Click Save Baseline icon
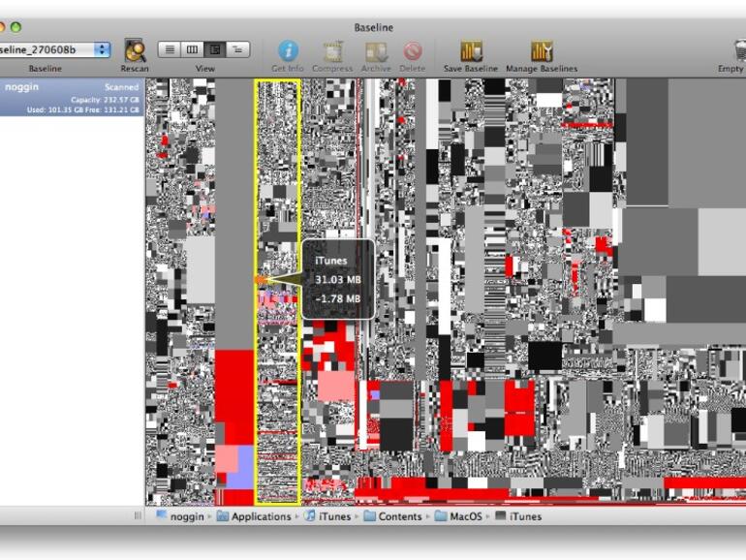 coord(471,51)
